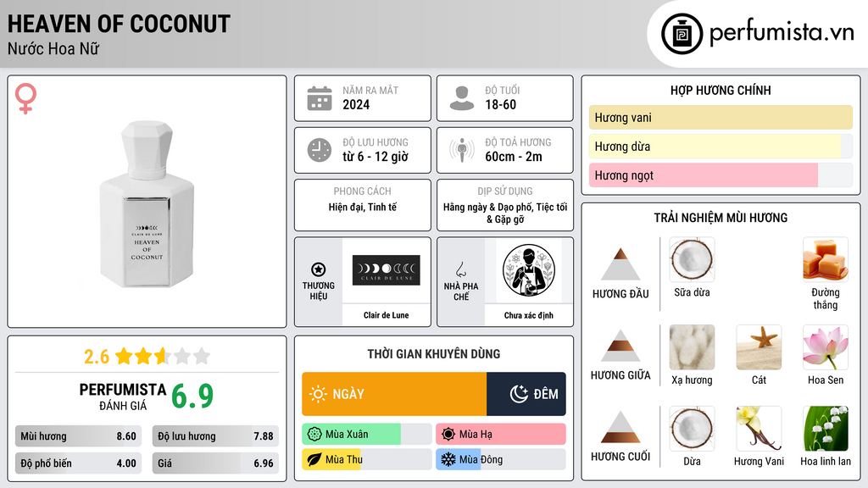Click the Chưa xác định perfumer label
The image size is (868, 488).
coord(529,315)
